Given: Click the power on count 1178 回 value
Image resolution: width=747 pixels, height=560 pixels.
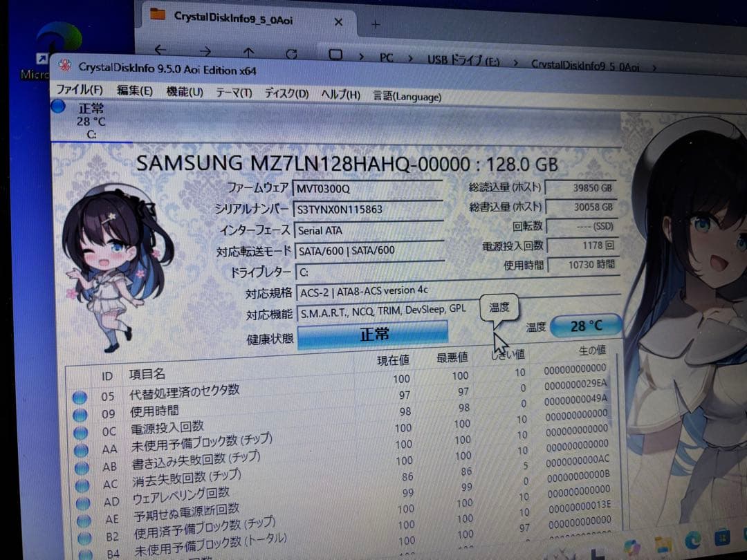Looking at the screenshot, I should tap(583, 245).
